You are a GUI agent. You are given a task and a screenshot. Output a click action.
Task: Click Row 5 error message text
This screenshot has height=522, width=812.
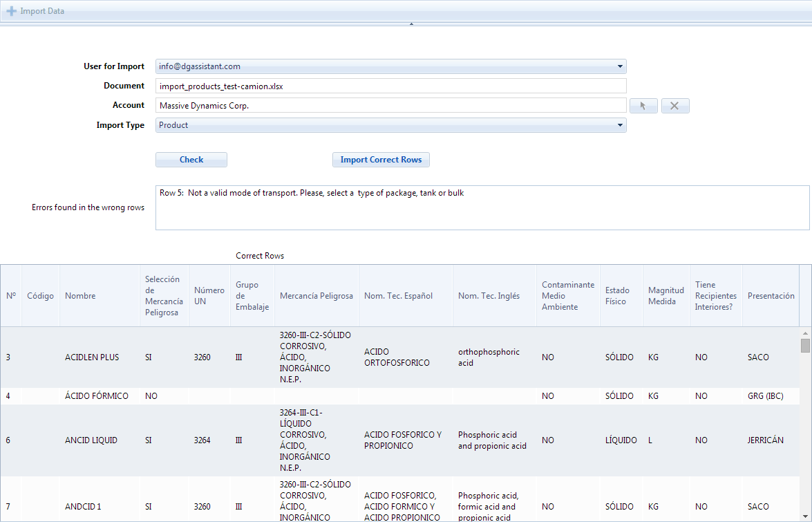(x=312, y=193)
